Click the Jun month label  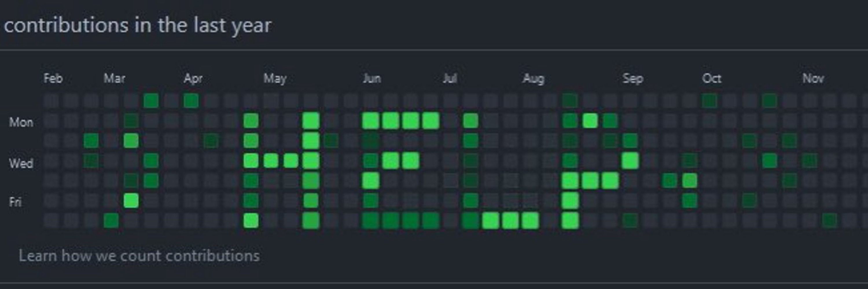(x=372, y=78)
